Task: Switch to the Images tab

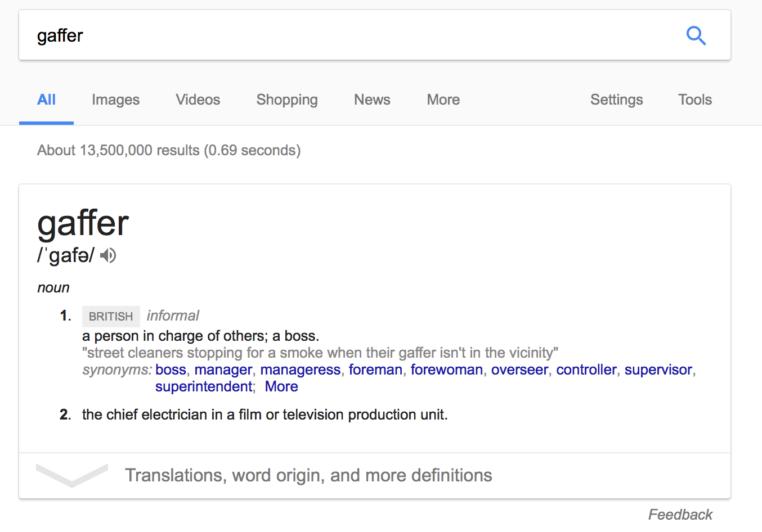Action: (115, 100)
